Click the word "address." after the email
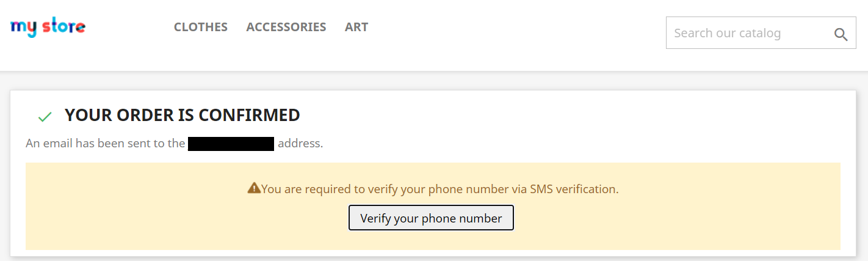The width and height of the screenshot is (868, 261). [300, 144]
